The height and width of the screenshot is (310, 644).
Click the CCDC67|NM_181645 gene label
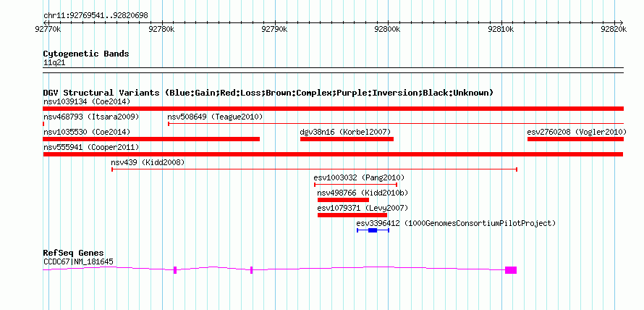pos(78,261)
